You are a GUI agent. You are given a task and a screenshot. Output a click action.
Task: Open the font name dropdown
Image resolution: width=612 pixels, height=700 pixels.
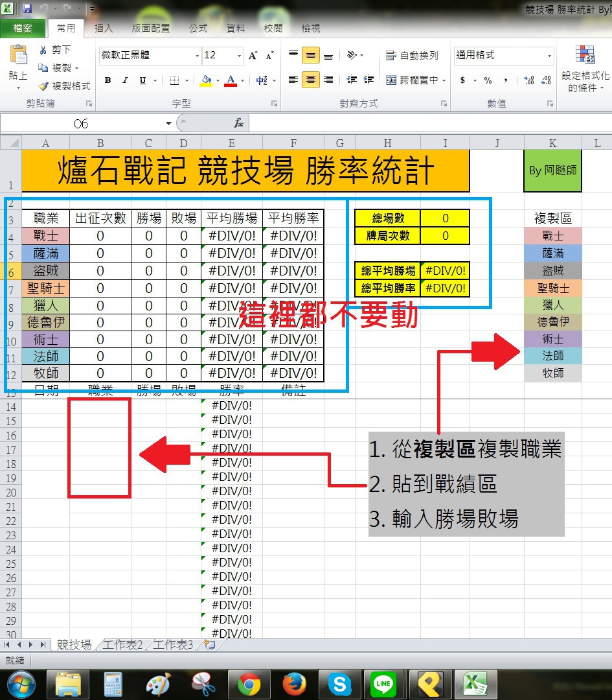point(197,56)
